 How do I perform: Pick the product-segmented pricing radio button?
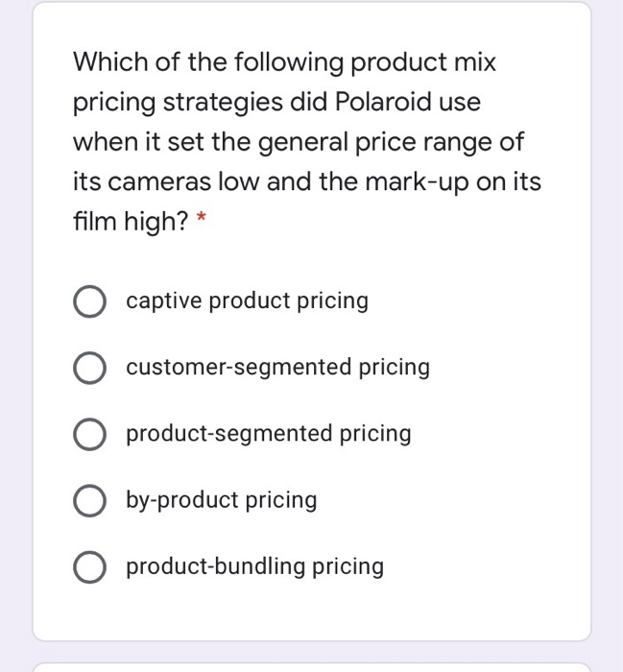tap(89, 434)
